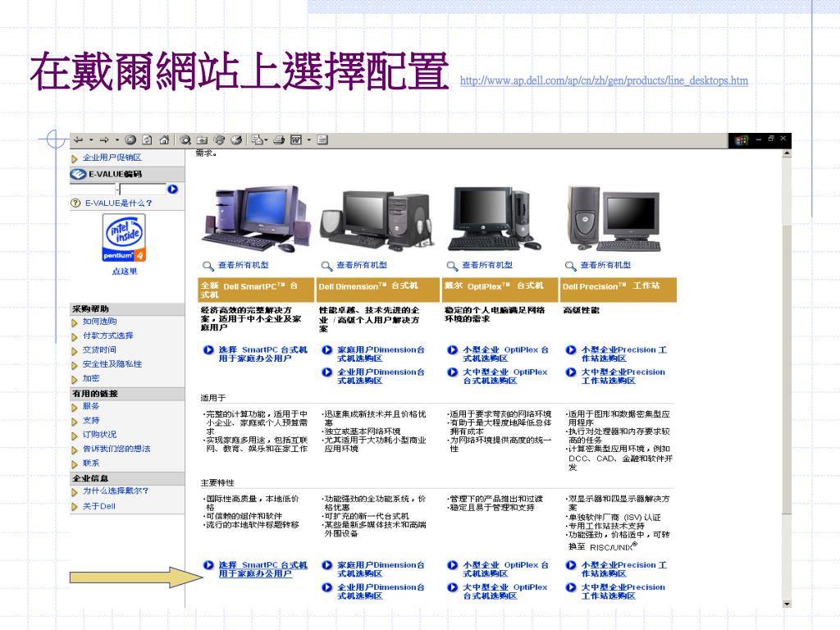
Task: Open upper 选择 SmartPC 台式机 link
Action: click(262, 354)
